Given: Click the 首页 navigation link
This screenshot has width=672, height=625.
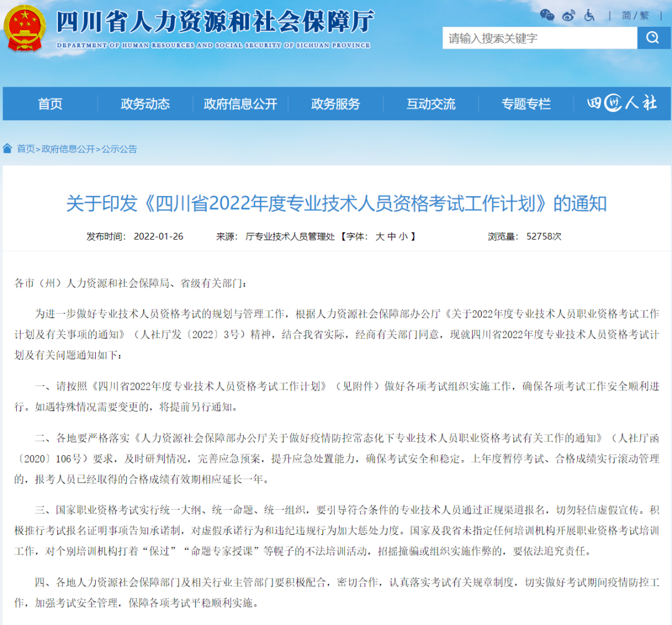Looking at the screenshot, I should (x=50, y=104).
